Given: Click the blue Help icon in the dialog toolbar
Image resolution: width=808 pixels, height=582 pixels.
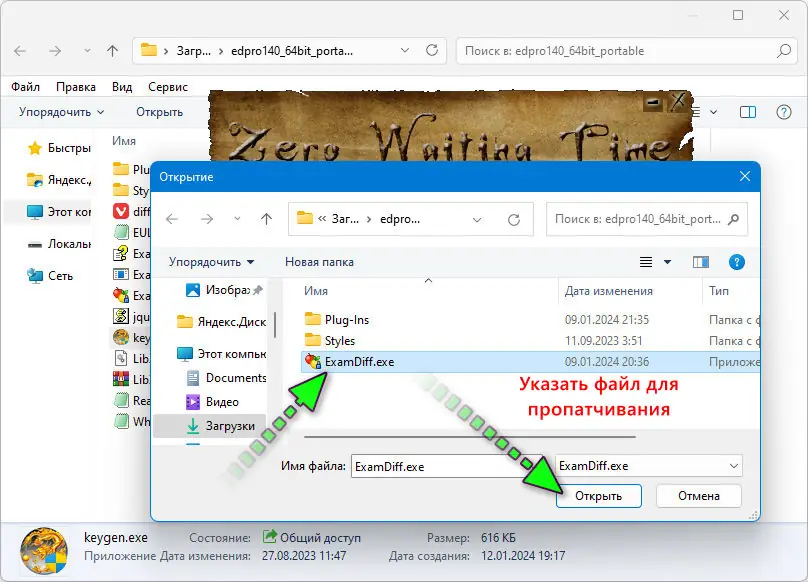Looking at the screenshot, I should click(736, 262).
